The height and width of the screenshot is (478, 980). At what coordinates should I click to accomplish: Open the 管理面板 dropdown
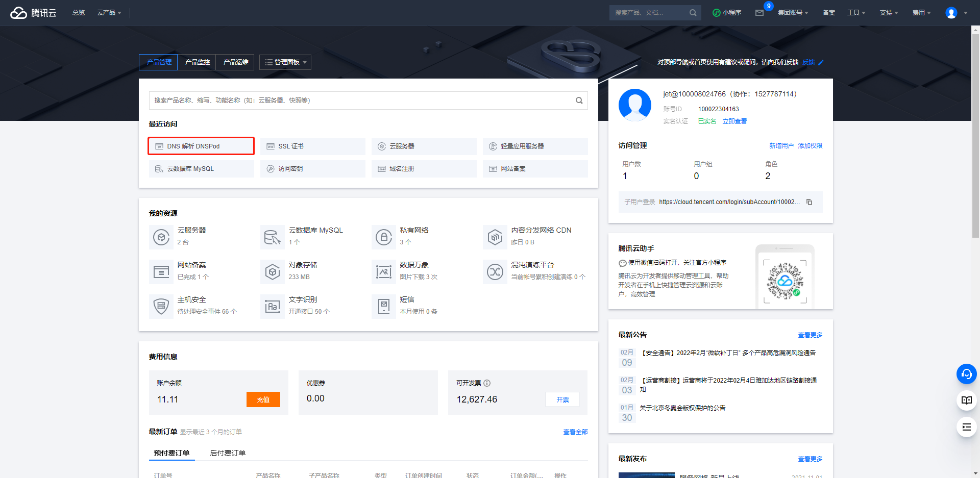coord(285,62)
